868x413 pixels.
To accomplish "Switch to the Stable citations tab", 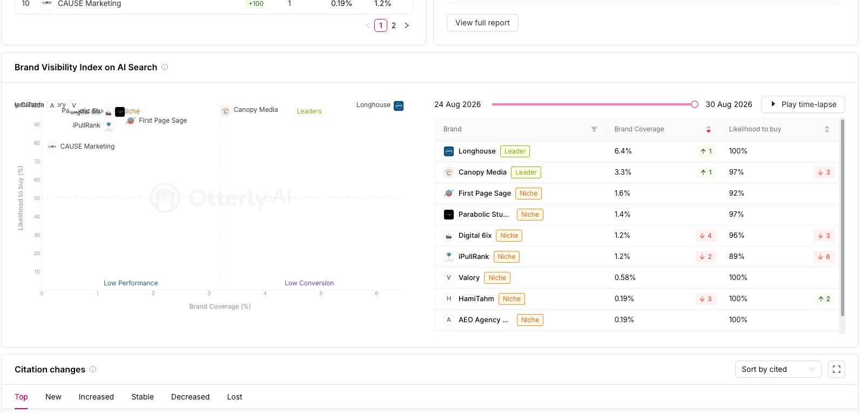I will tap(143, 397).
